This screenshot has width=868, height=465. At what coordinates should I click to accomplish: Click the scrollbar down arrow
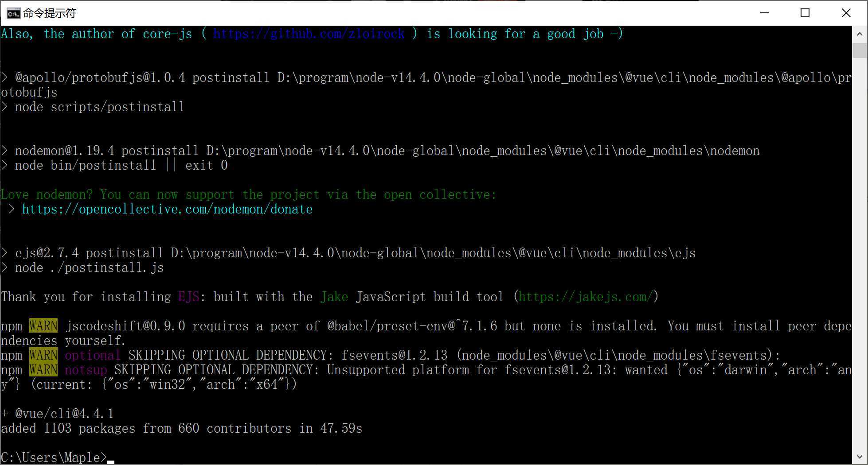860,456
